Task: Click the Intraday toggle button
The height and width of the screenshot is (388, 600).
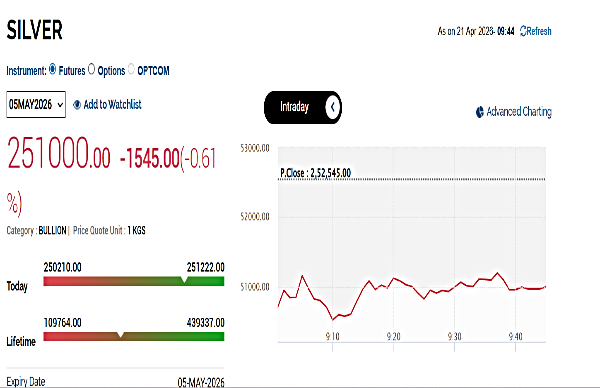Action: click(x=303, y=107)
